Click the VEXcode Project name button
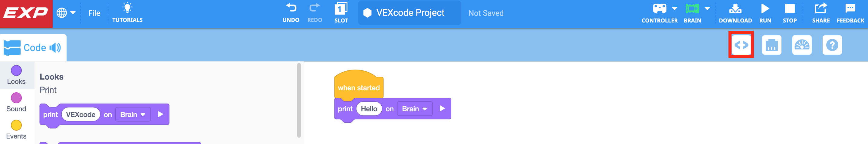 click(x=409, y=13)
